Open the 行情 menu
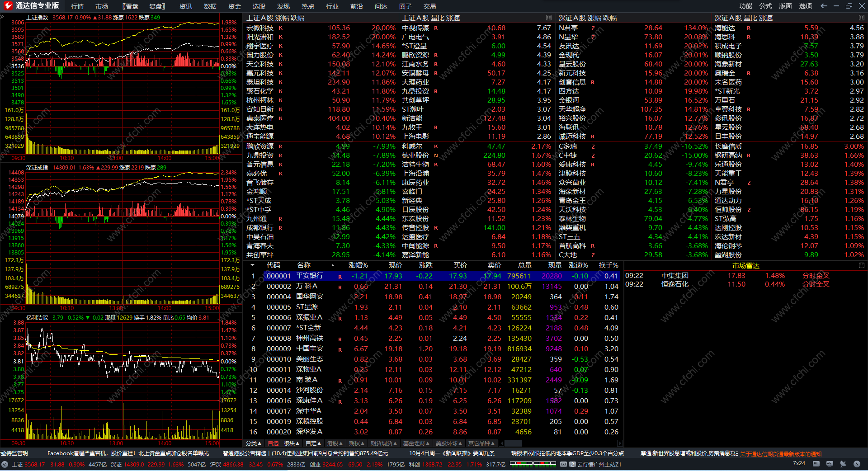868x471 pixels. click(x=77, y=6)
